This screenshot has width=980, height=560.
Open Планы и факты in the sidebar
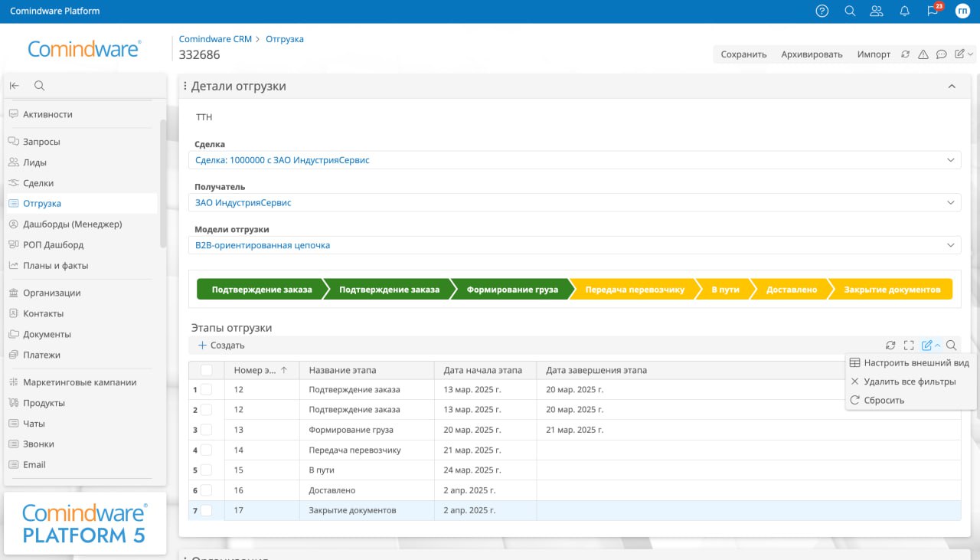(55, 265)
